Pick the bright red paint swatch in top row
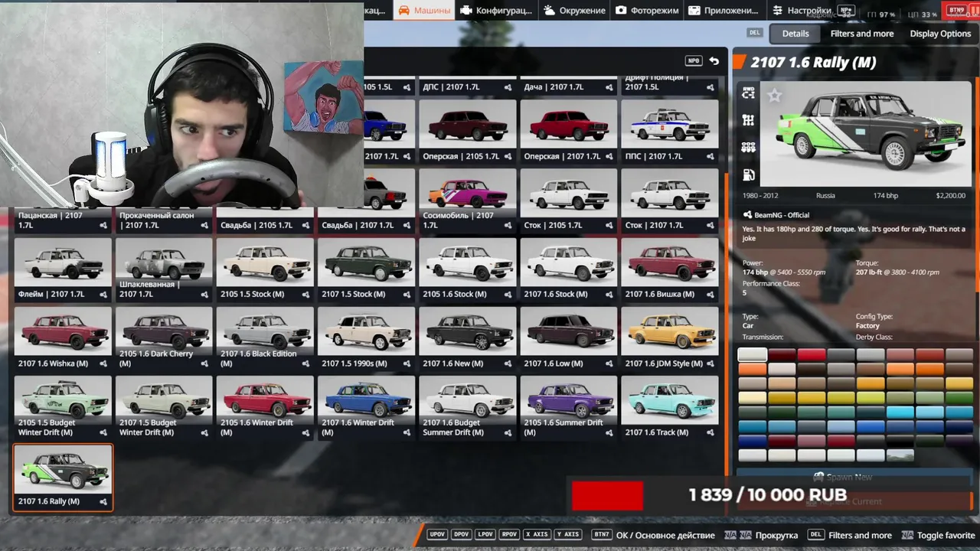The width and height of the screenshot is (980, 551). (812, 354)
